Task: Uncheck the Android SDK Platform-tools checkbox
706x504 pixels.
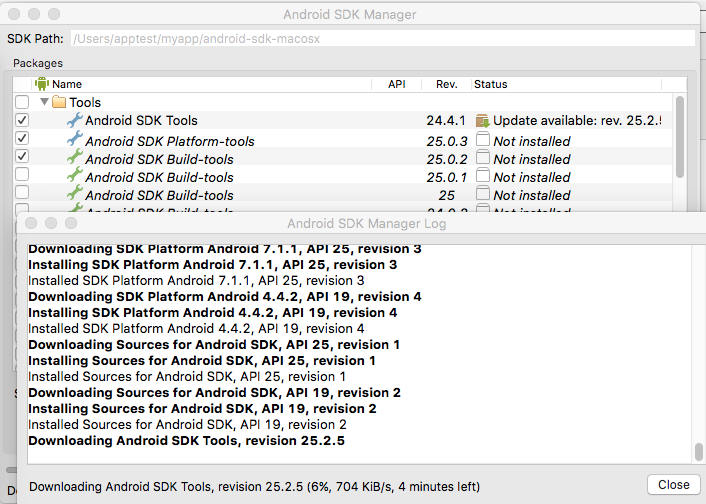Action: pos(22,138)
